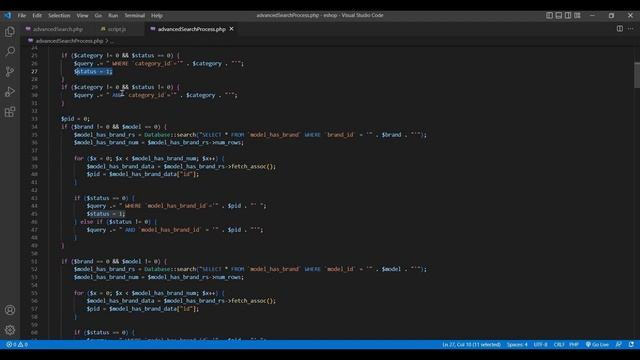Click the CRLF end-of-line indicator

coord(559,344)
